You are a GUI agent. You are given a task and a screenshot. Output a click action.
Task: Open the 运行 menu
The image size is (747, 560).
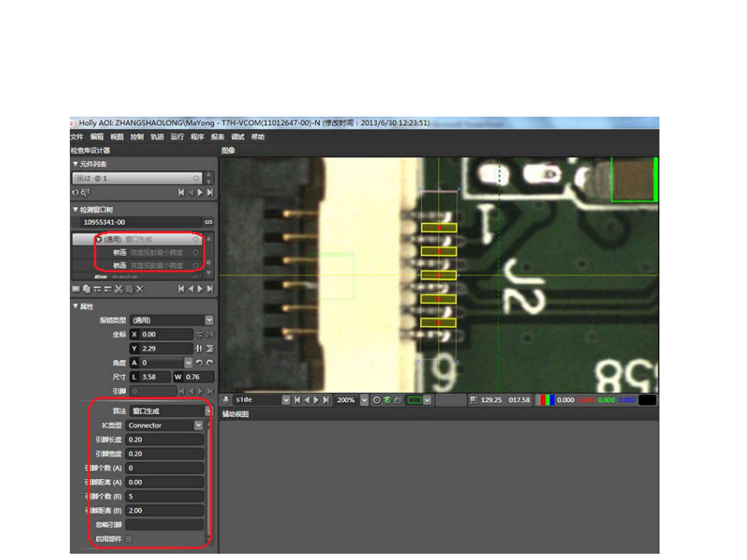(177, 137)
